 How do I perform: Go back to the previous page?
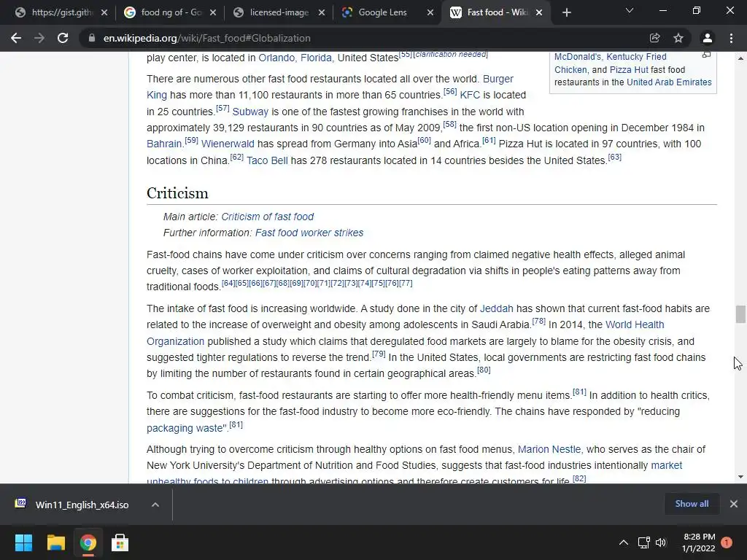[x=16, y=38]
